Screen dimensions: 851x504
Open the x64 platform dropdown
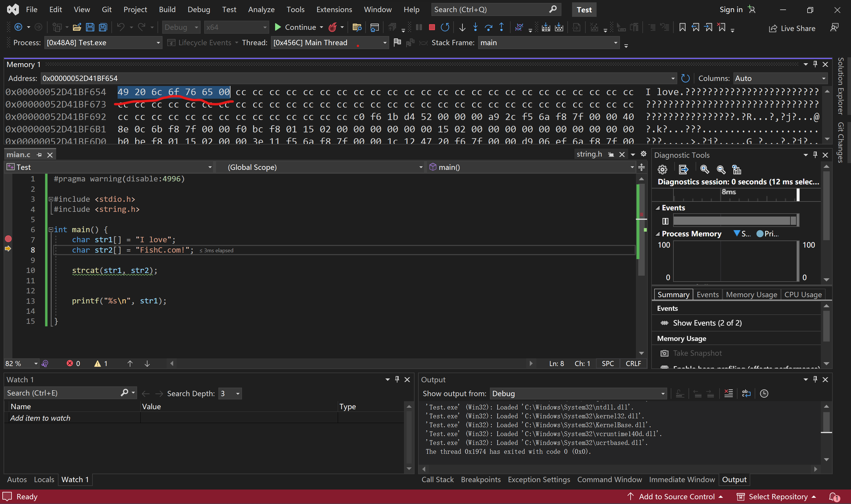[236, 27]
